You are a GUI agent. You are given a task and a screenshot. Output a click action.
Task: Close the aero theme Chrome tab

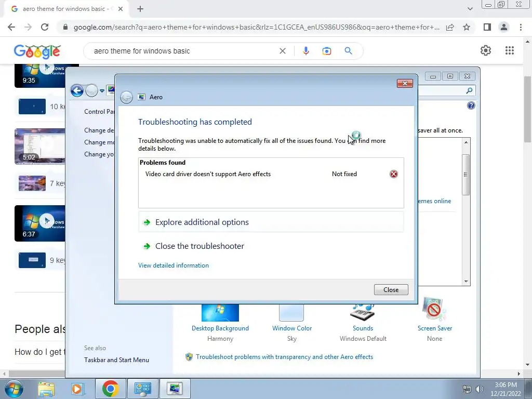pyautogui.click(x=121, y=9)
